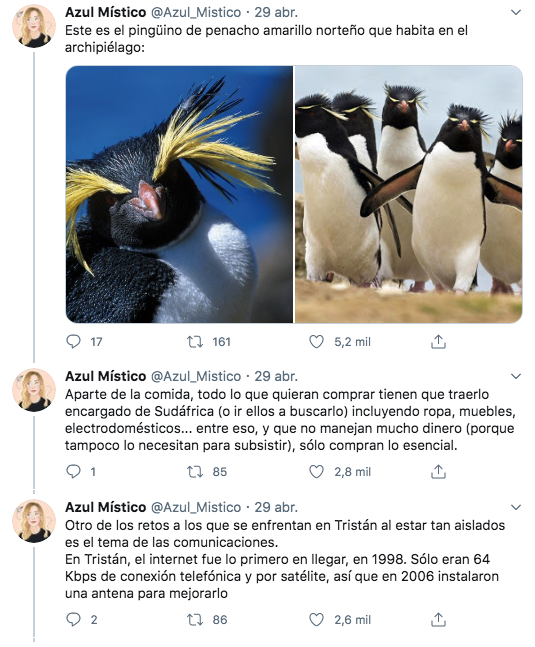
Task: Share the penguin photo tweet
Action: pyautogui.click(x=438, y=342)
